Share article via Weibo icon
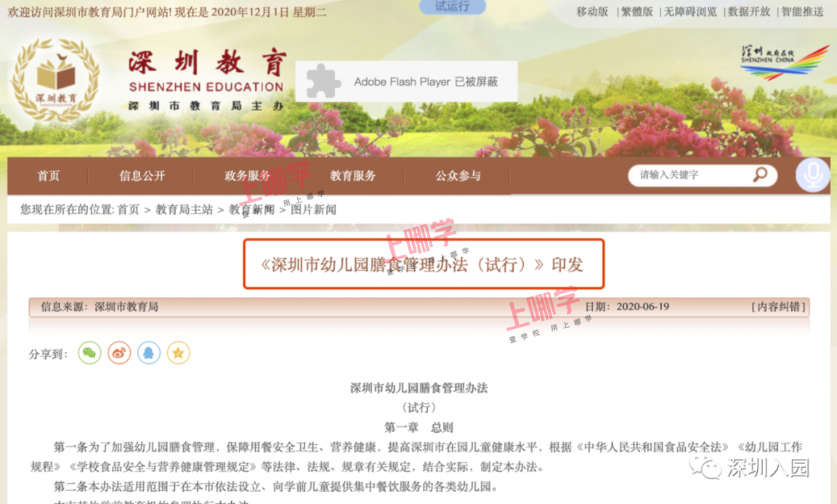The width and height of the screenshot is (837, 504). [119, 353]
